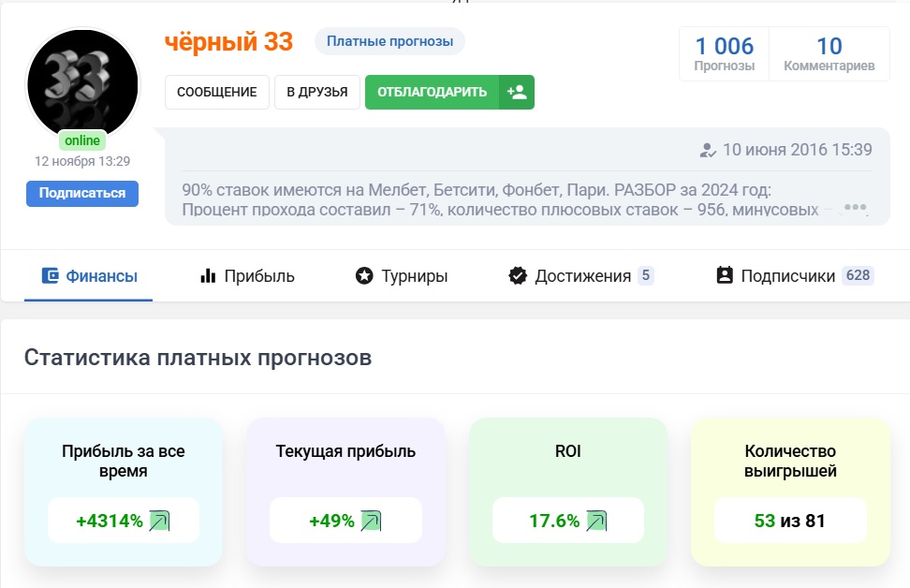Select the people icon on Подписчики tab
Image resolution: width=910 pixels, height=588 pixels.
[723, 274]
